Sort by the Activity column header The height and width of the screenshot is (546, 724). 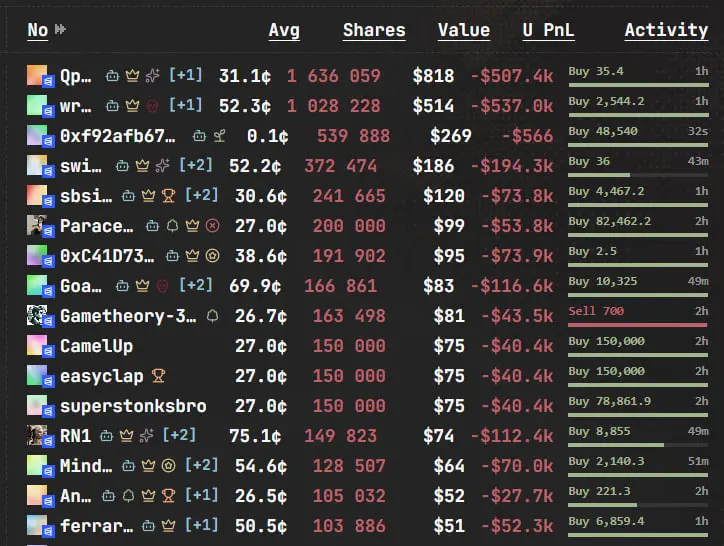click(666, 30)
